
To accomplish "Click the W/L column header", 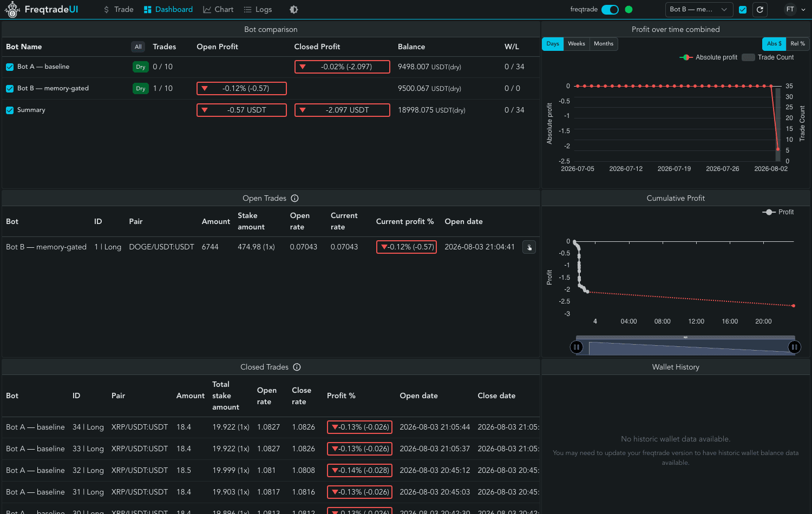I will tap(512, 47).
